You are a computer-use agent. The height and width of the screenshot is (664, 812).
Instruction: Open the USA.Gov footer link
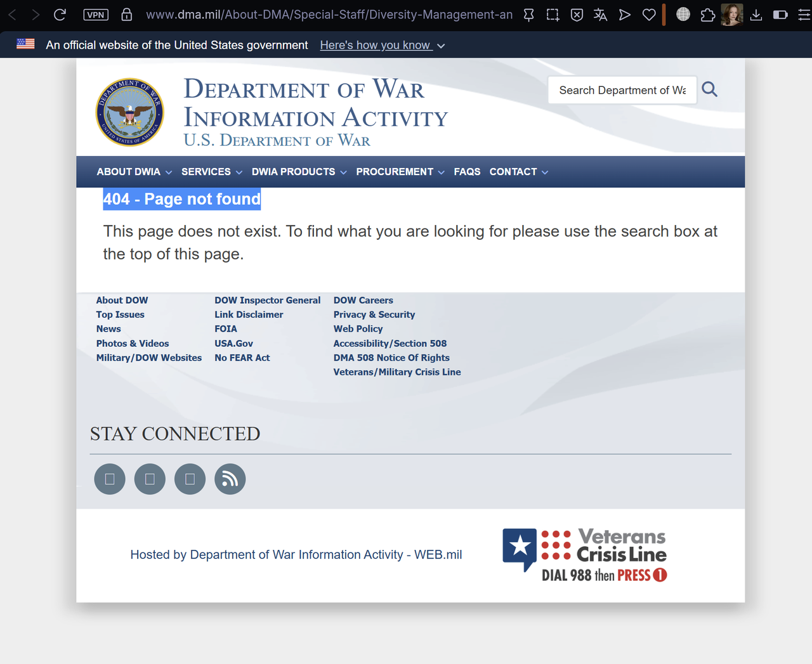(233, 343)
